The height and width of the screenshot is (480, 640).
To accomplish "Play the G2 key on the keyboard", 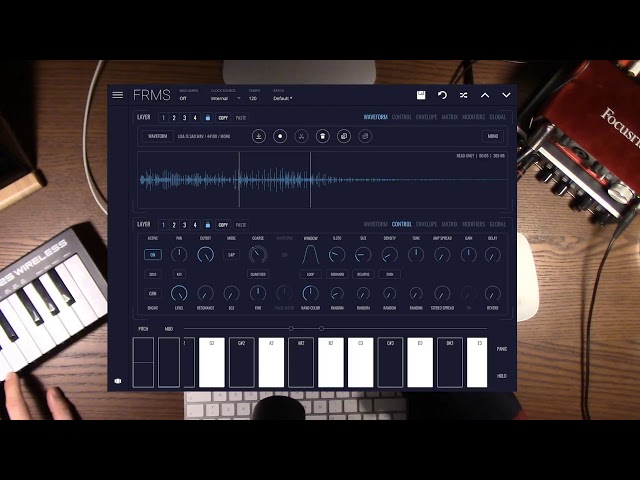I will coord(211,362).
